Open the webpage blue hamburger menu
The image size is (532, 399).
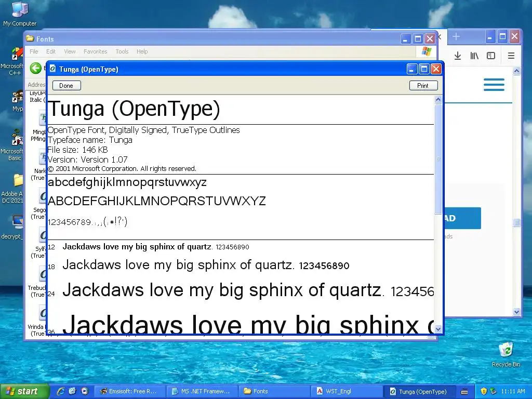coord(494,85)
